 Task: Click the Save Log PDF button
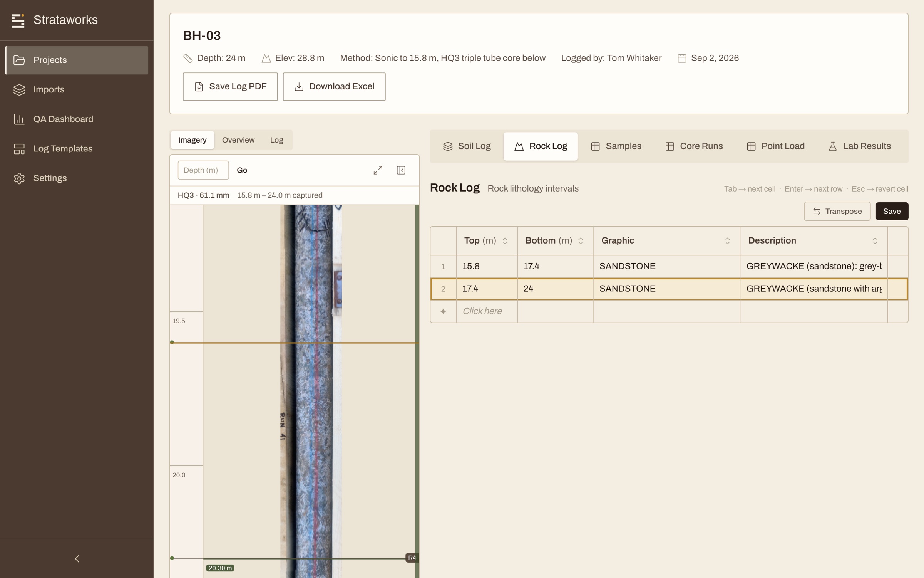click(230, 87)
